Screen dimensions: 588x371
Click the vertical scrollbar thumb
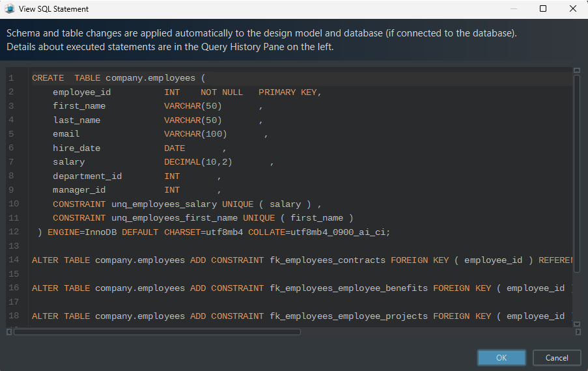click(577, 174)
